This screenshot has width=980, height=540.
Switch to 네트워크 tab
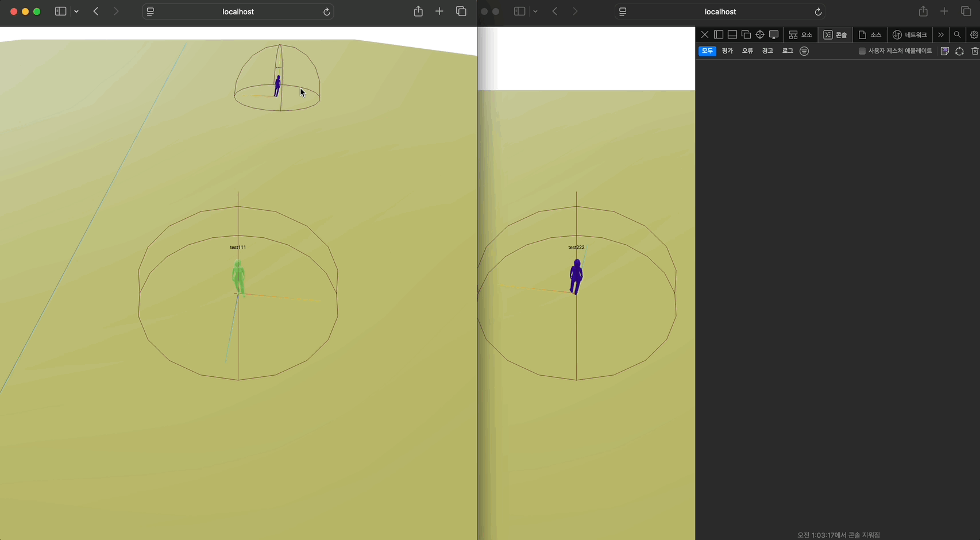click(910, 35)
